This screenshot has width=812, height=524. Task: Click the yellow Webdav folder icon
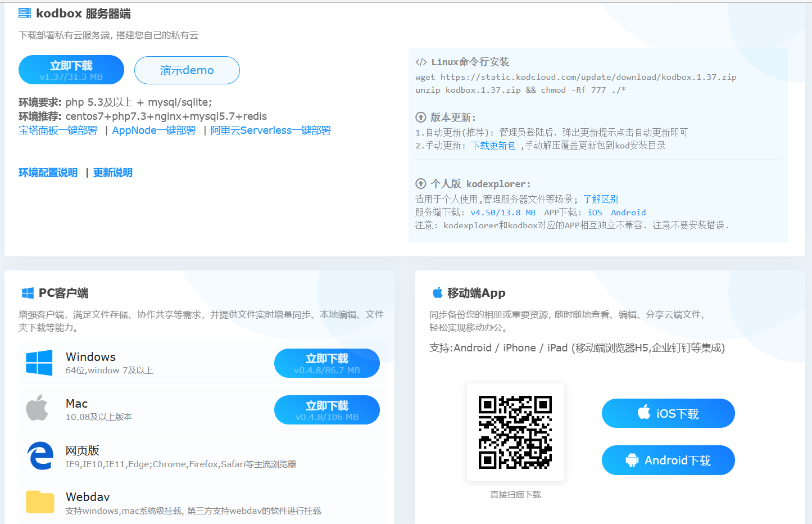pos(40,502)
